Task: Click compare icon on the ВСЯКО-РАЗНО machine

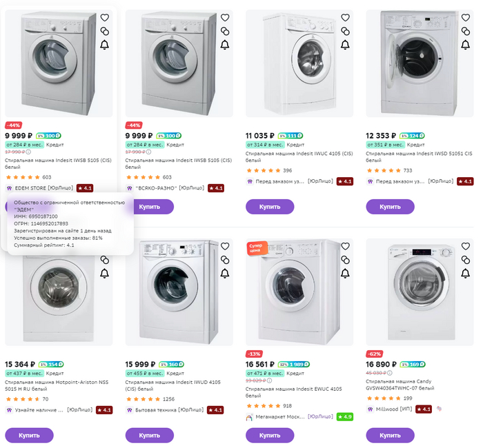Action: pyautogui.click(x=225, y=32)
